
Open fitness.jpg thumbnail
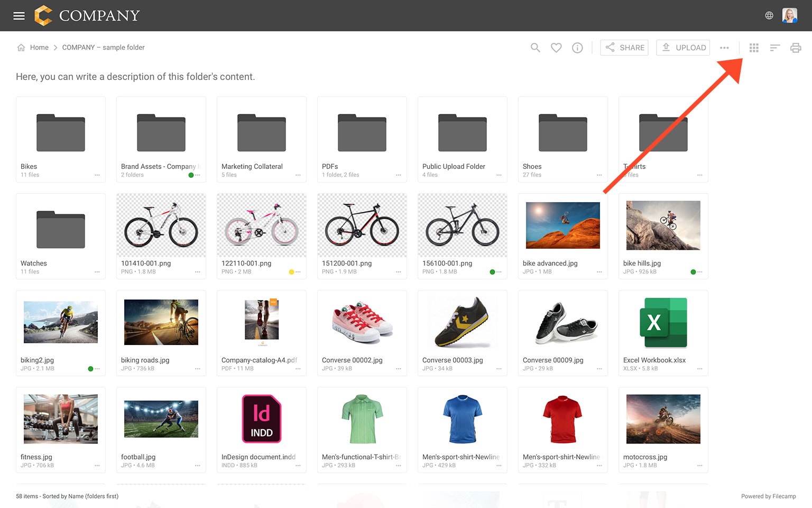tap(61, 419)
